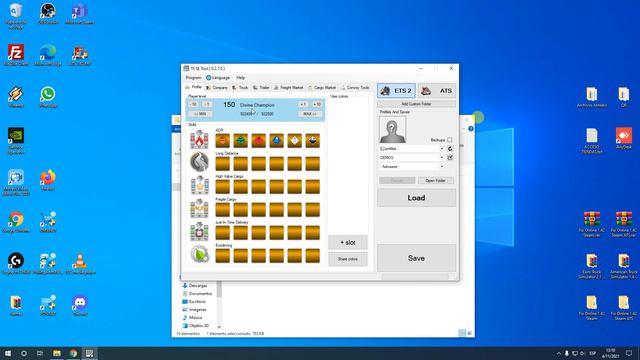
Task: Open Chrome from the taskbar
Action: click(73, 353)
